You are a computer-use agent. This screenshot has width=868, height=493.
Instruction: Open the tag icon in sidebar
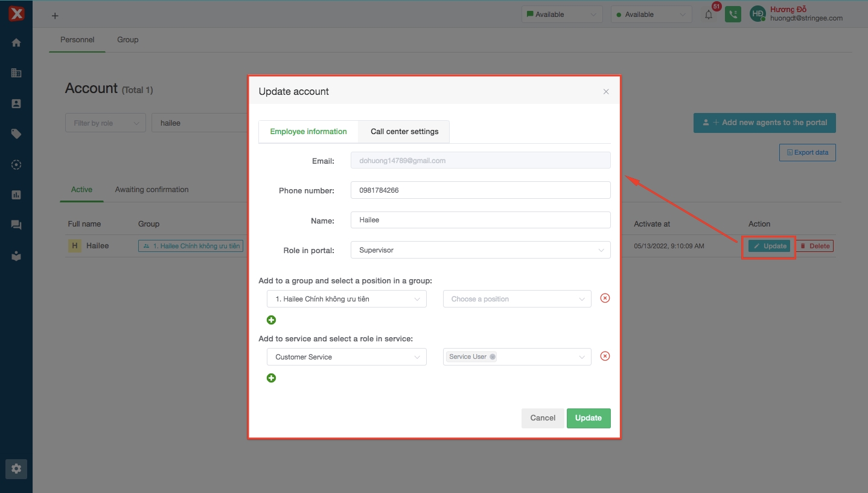tap(16, 134)
